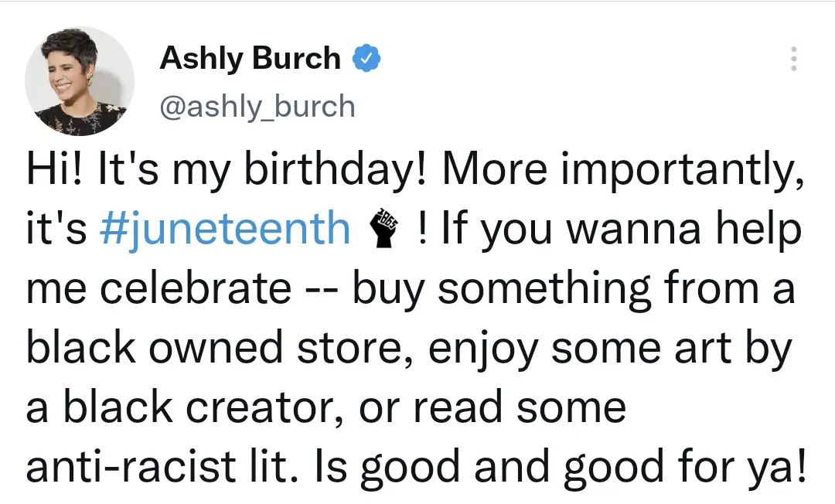Viewport: 835px width, 504px height.
Task: Open the #juneteenth hashtag link
Action: (225, 230)
